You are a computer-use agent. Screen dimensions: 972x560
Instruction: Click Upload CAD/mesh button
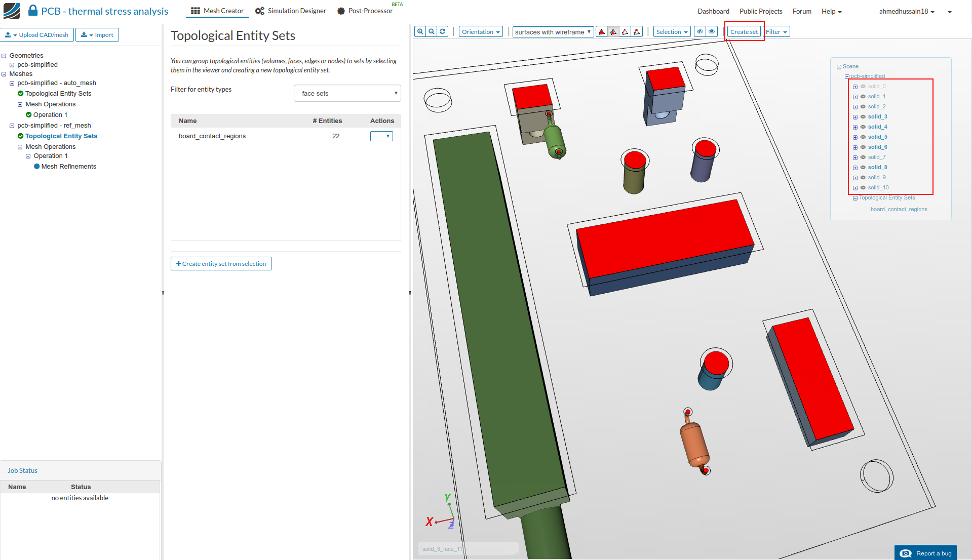[x=37, y=35]
